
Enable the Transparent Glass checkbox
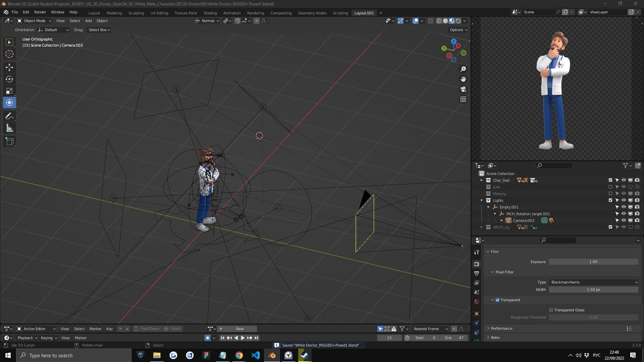click(551, 310)
